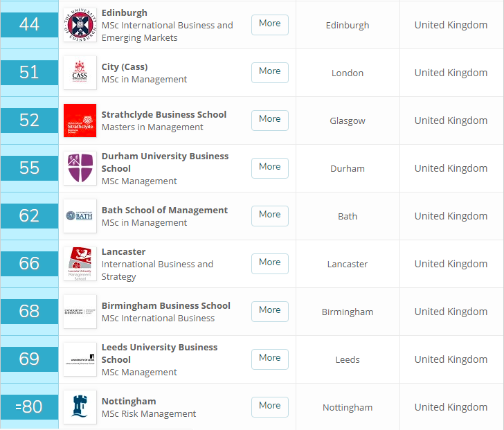504x430 pixels.
Task: Click the University of Bath logo
Action: tap(80, 216)
